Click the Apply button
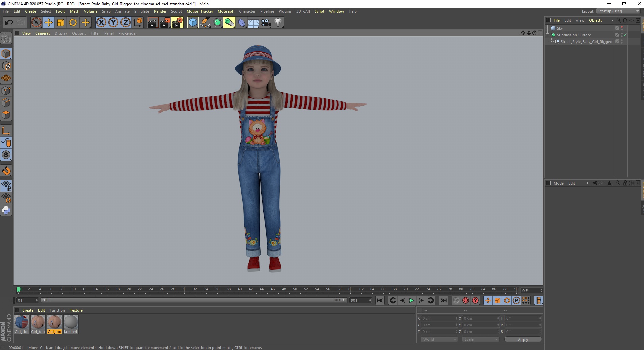Viewport: 644px width, 350px height. coord(523,340)
